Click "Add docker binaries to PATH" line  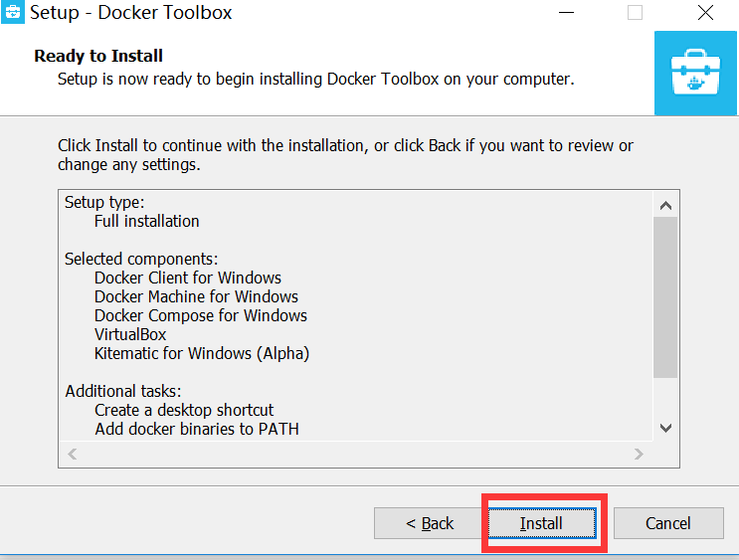coord(197,429)
